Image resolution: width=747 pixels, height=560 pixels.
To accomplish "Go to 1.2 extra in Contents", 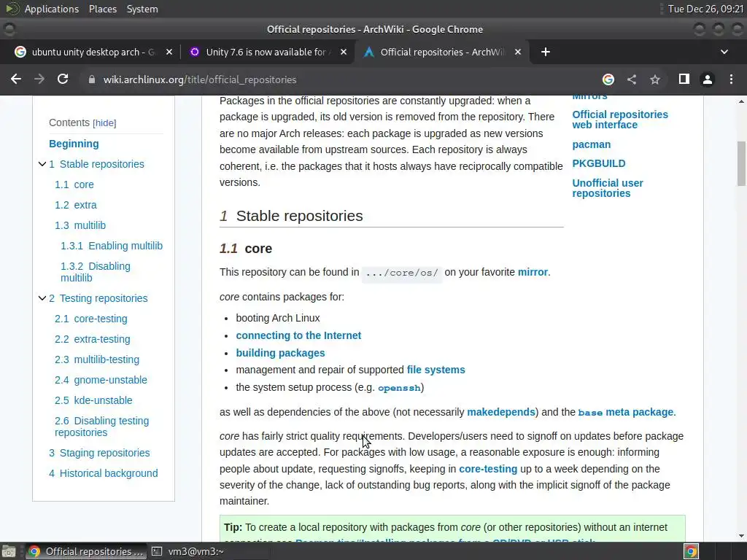I will [x=76, y=205].
